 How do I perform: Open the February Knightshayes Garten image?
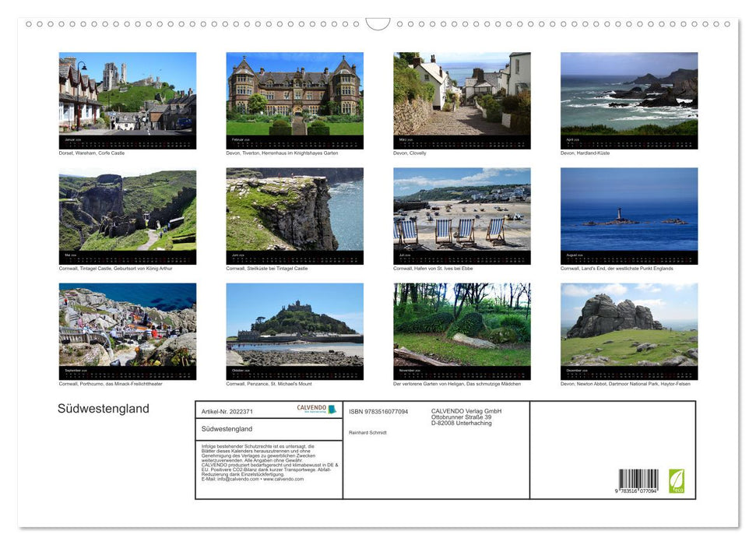pos(295,100)
